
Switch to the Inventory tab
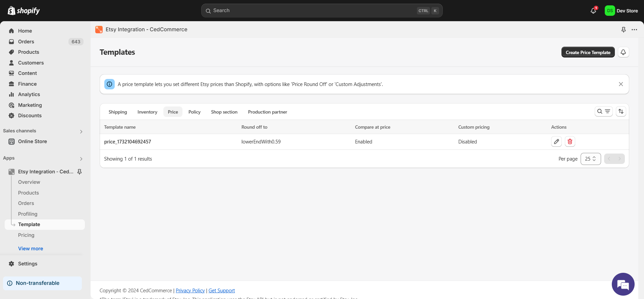pyautogui.click(x=147, y=112)
